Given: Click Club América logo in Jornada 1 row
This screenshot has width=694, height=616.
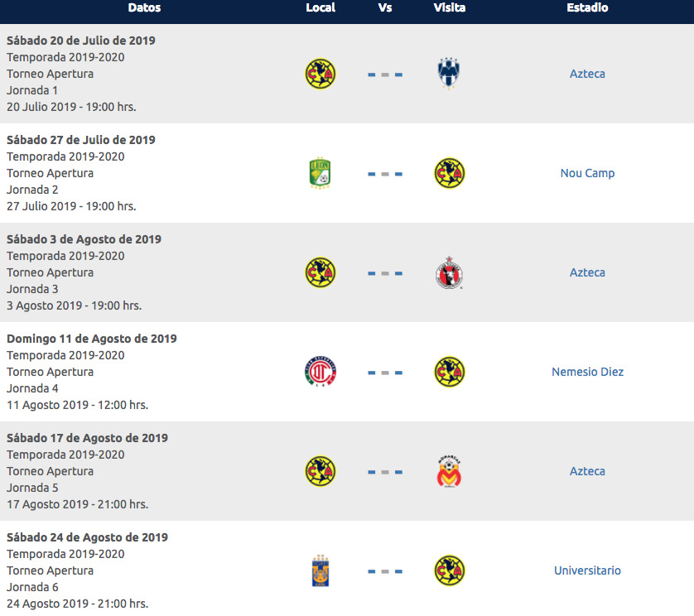Looking at the screenshot, I should [320, 74].
